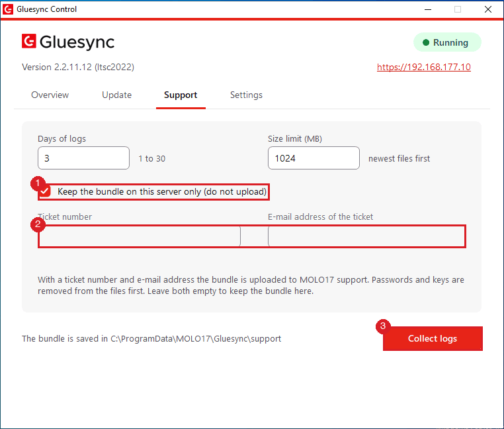Click the MOLO17 support explanation text

pos(251,285)
